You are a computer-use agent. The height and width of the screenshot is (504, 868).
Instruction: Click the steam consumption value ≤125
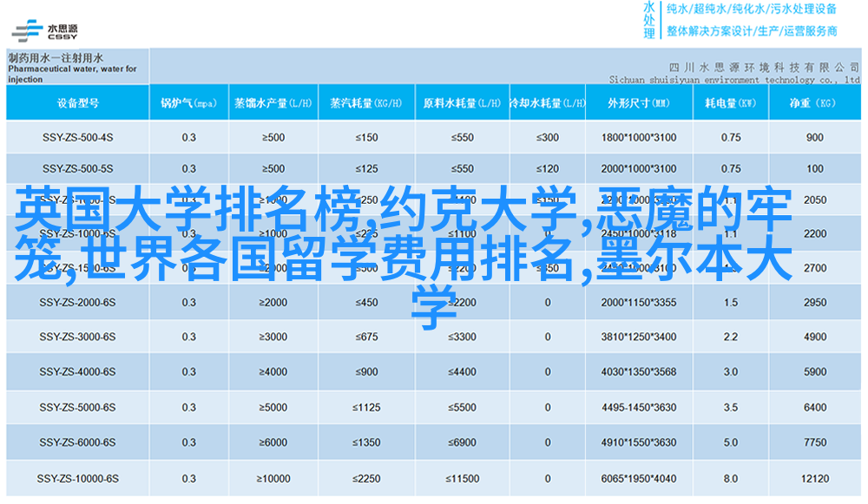(x=366, y=169)
